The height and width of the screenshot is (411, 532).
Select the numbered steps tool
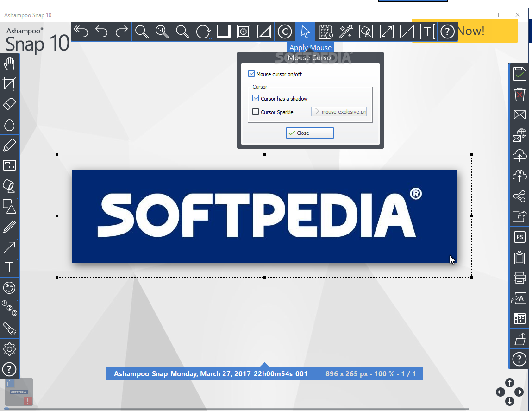[x=9, y=308]
